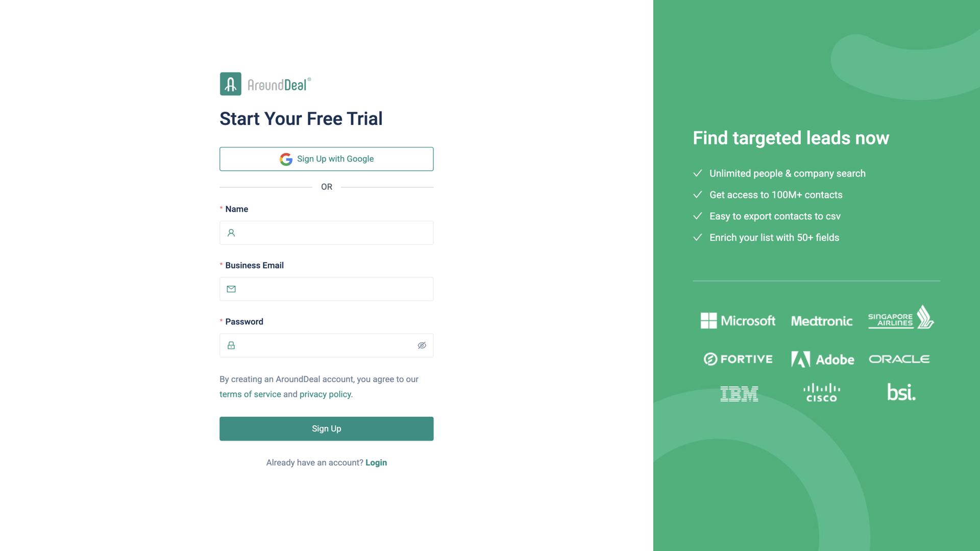Screen dimensions: 980x551
Task: Click Sign Up with Google button
Action: pyautogui.click(x=327, y=159)
